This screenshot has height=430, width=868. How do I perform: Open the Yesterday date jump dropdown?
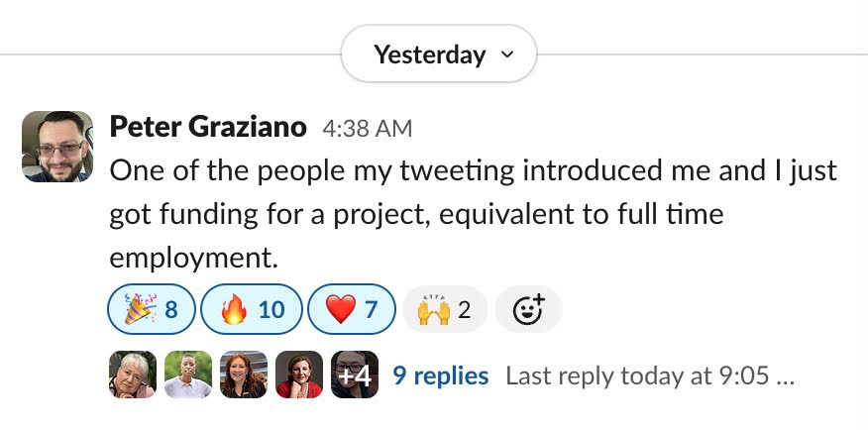pyautogui.click(x=430, y=54)
